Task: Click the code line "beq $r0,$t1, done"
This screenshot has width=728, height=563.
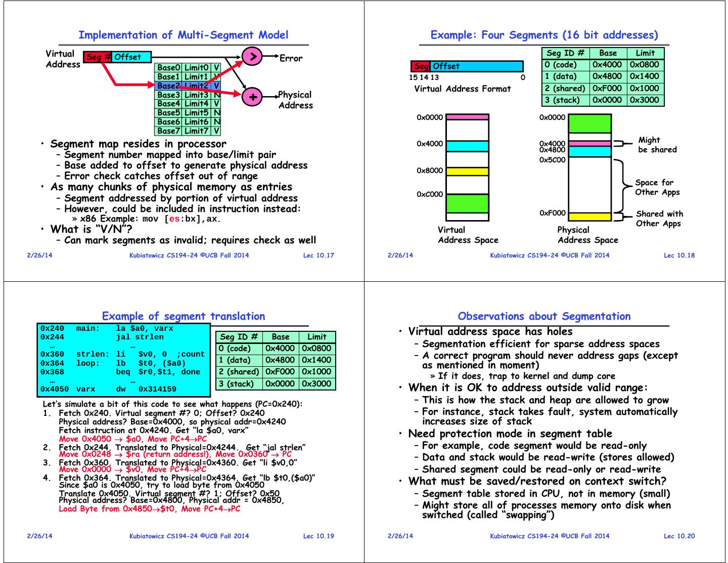Action: (x=158, y=372)
